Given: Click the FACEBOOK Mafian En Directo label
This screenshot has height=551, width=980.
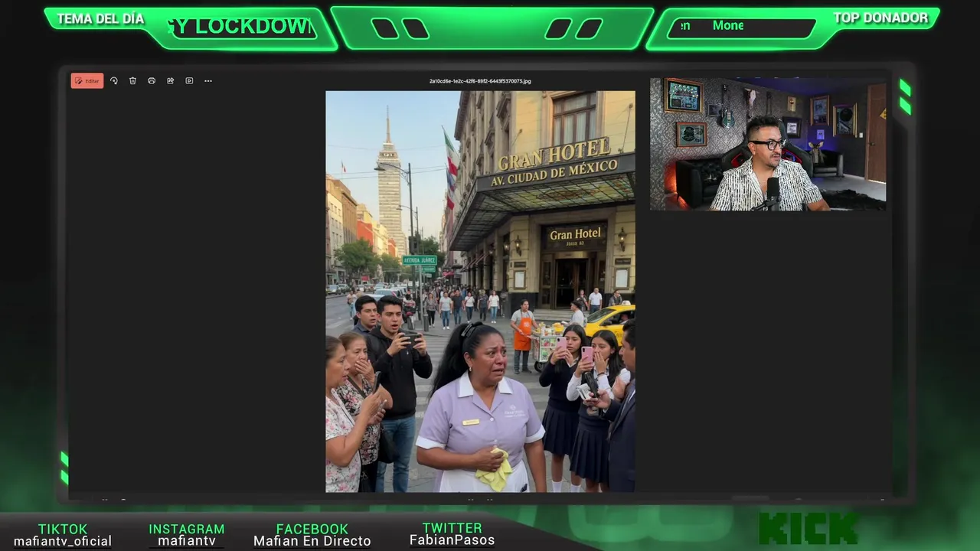Looking at the screenshot, I should (x=312, y=535).
